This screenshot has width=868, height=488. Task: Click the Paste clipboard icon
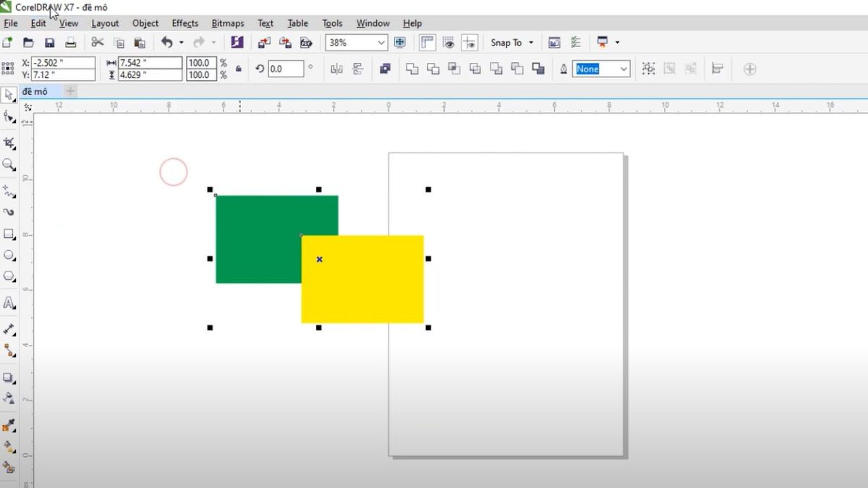(x=140, y=43)
